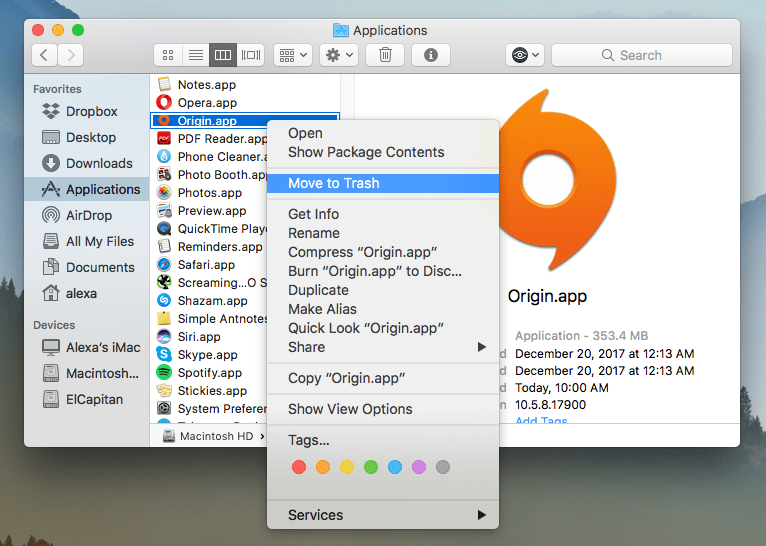This screenshot has width=766, height=546.
Task: Click the trash Delete toolbar icon
Action: coord(385,55)
